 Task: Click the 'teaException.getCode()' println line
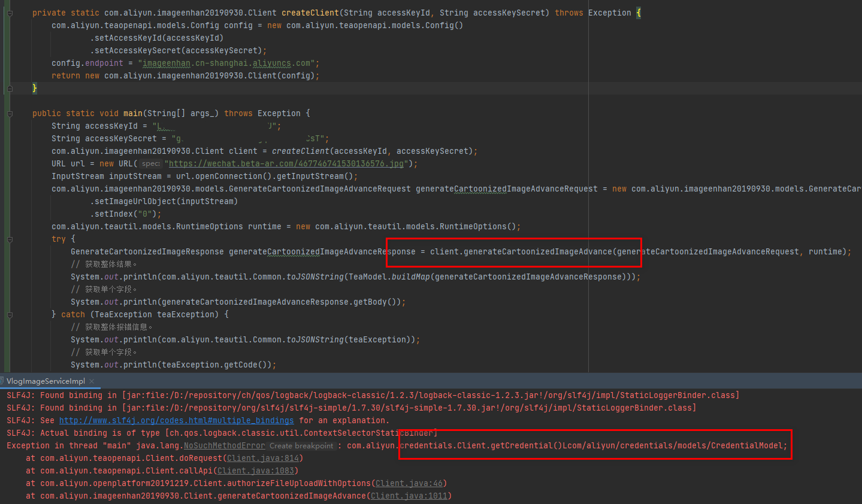174,365
